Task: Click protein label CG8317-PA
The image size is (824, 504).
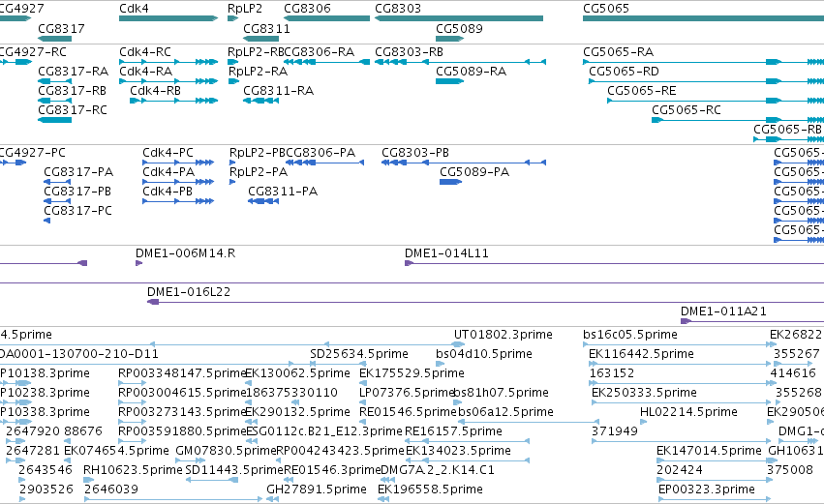Action: click(x=78, y=172)
